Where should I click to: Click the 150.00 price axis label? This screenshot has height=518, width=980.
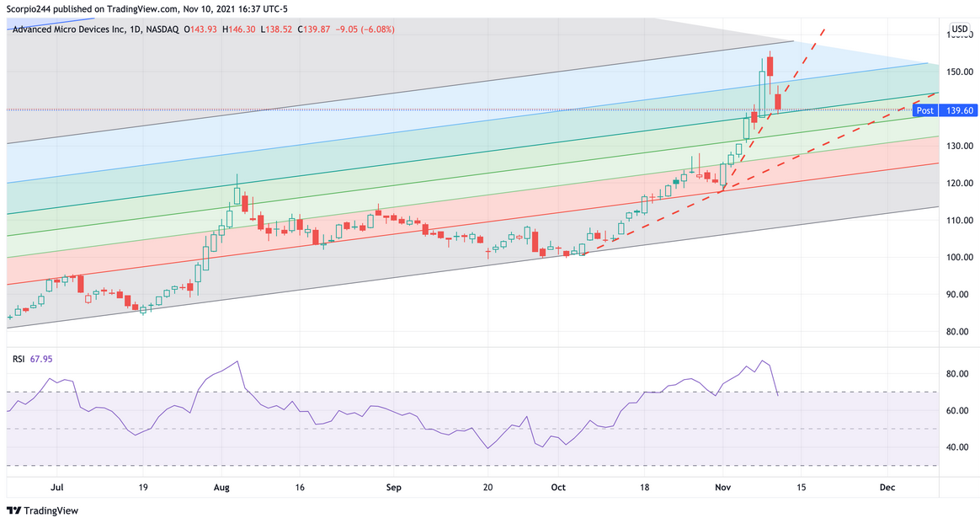[x=960, y=72]
